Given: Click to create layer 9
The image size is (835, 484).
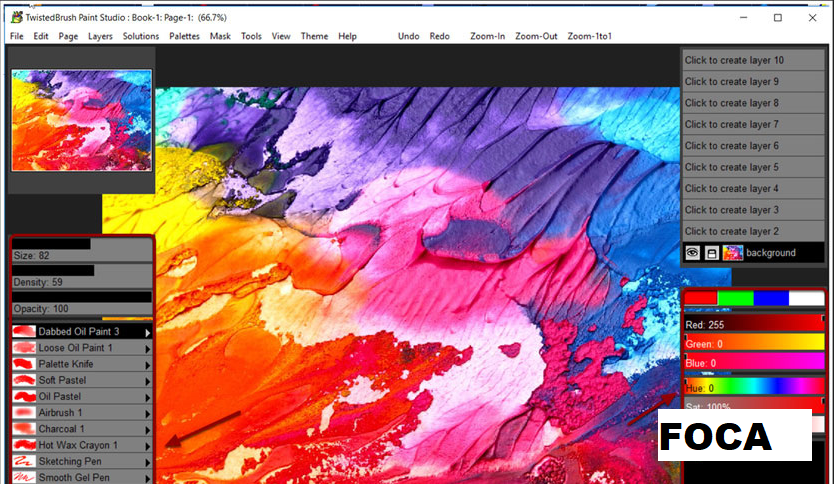Looking at the screenshot, I should [753, 81].
